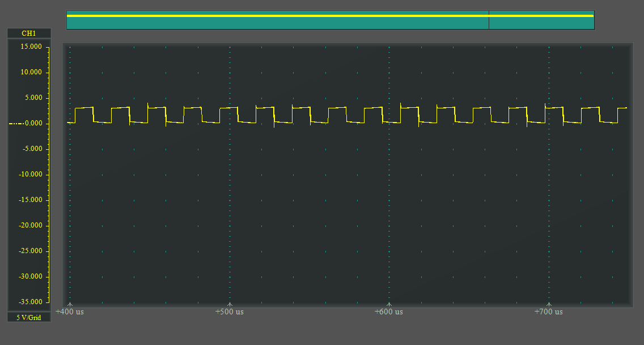Click the 10.000 voltage scale value
This screenshot has width=644, height=345.
pyautogui.click(x=31, y=72)
